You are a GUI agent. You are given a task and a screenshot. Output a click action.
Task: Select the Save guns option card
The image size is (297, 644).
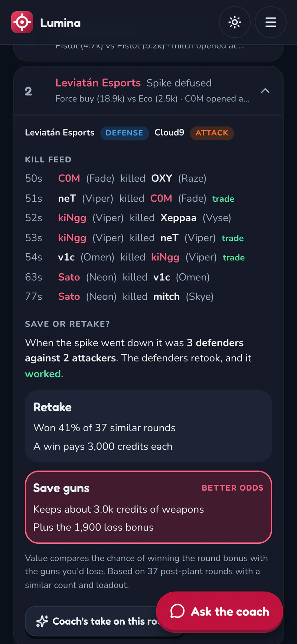tap(148, 507)
